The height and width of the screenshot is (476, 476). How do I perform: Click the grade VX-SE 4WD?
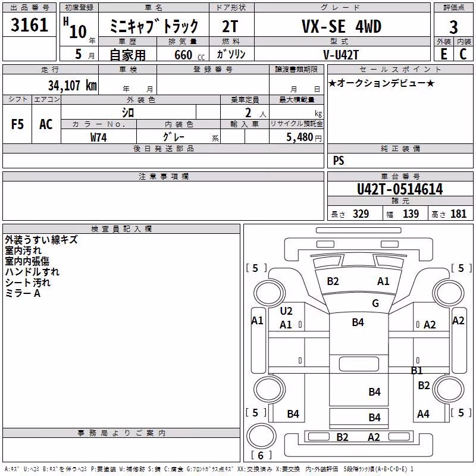[342, 26]
